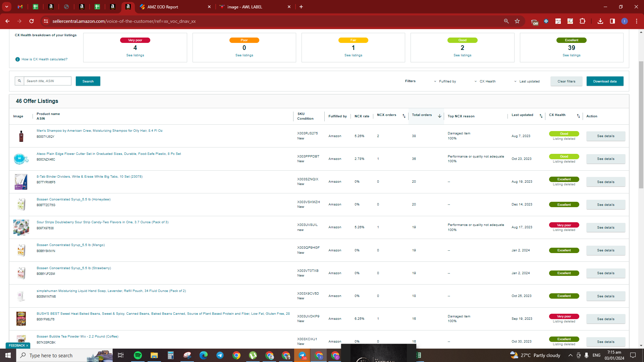Open Men's Shampoo by American Crew product link
Image resolution: width=644 pixels, height=362 pixels.
pos(100,131)
